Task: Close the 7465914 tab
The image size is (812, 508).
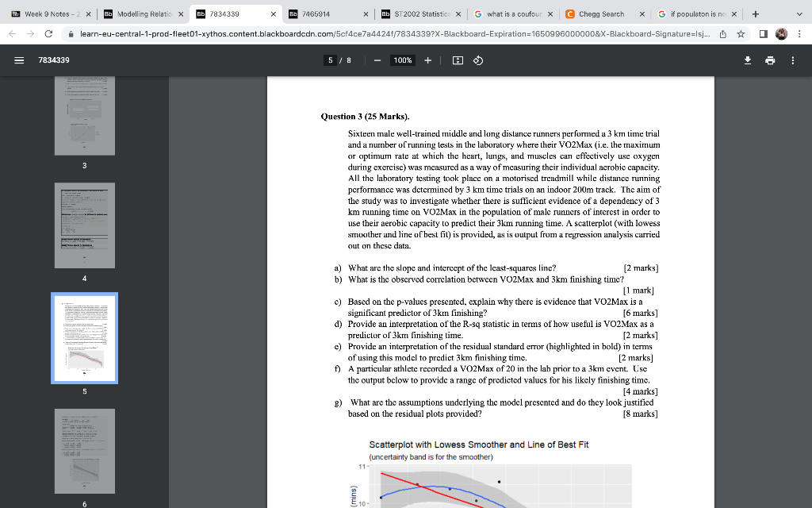Action: click(x=366, y=14)
